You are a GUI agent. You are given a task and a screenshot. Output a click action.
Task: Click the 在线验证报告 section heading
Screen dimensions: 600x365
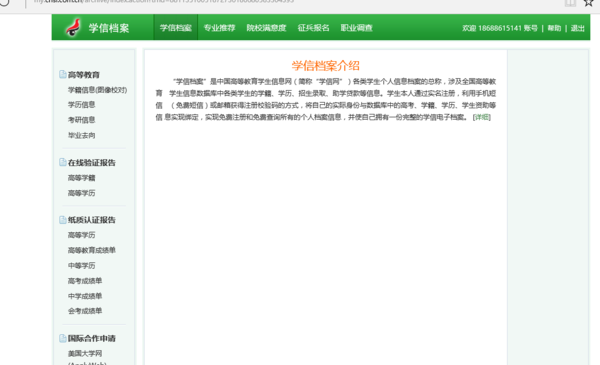tap(91, 163)
